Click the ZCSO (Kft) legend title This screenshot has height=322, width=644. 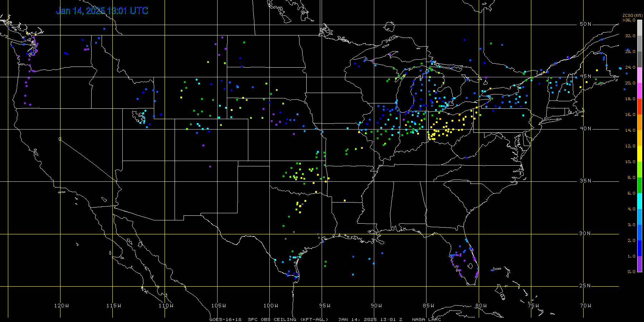pos(633,15)
